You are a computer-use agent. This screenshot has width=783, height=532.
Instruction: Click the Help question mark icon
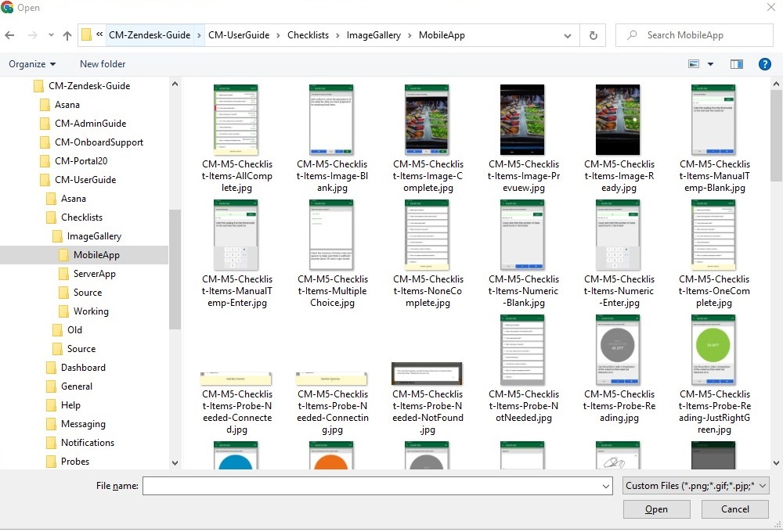(765, 64)
